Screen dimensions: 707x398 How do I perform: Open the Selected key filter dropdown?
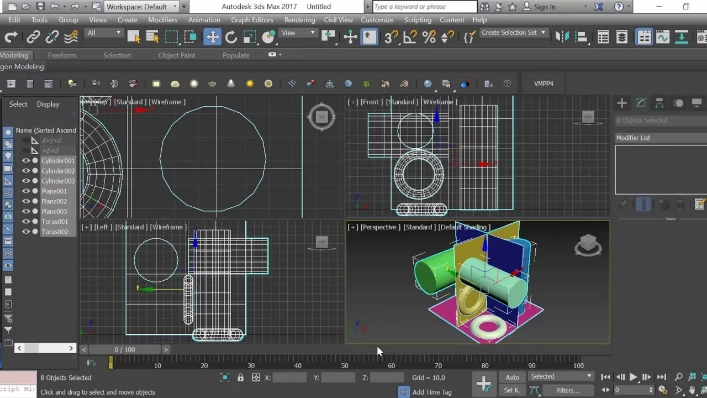click(560, 376)
